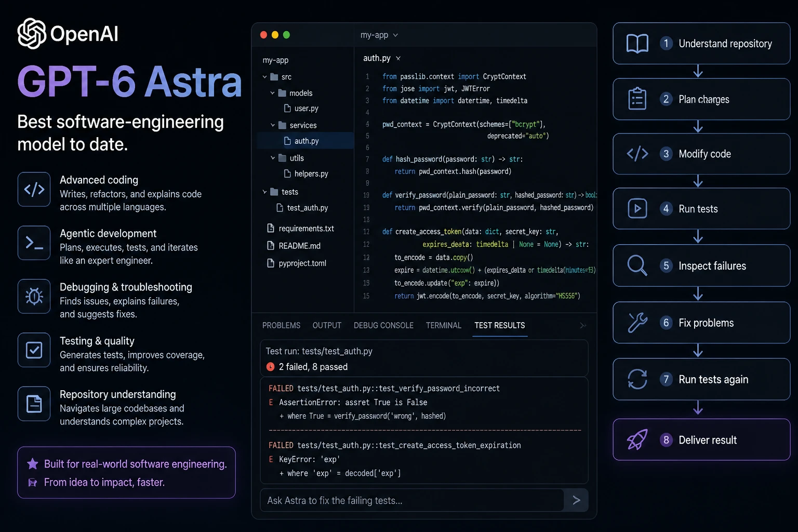This screenshot has width=798, height=532.
Task: Click the FAILED test_verify_password_incorrect line
Action: 384,389
